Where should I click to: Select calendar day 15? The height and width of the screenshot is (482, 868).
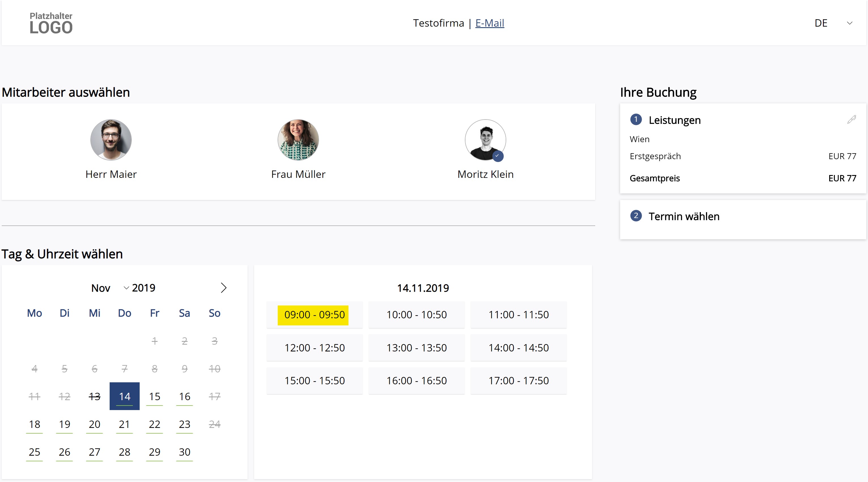[154, 396]
